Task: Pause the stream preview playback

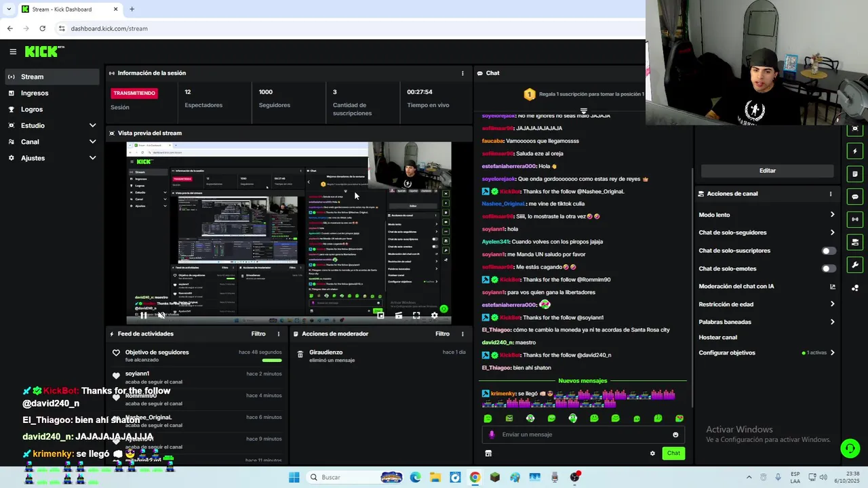Action: click(x=143, y=315)
